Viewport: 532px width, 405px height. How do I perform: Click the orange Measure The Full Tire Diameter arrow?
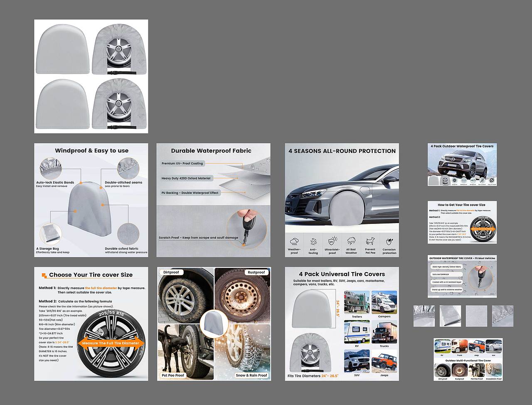[111, 343]
